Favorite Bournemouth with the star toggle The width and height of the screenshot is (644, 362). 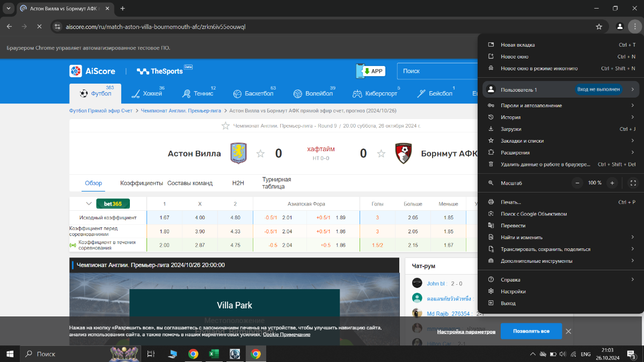(381, 154)
